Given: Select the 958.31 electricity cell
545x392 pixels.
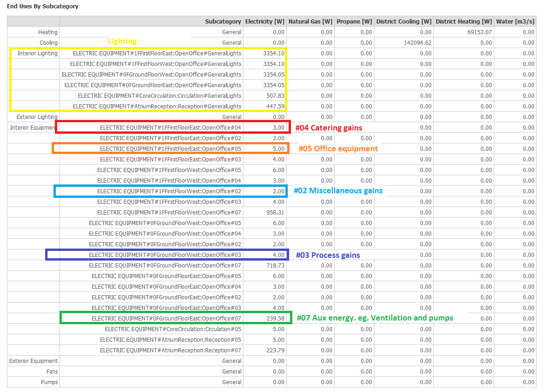Looking at the screenshot, I should point(275,213).
